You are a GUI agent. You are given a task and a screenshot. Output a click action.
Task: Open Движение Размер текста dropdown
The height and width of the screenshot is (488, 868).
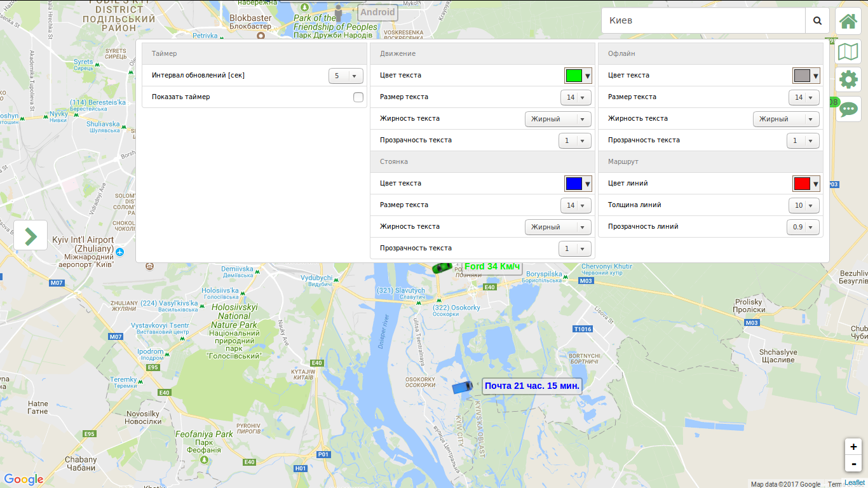pos(576,97)
